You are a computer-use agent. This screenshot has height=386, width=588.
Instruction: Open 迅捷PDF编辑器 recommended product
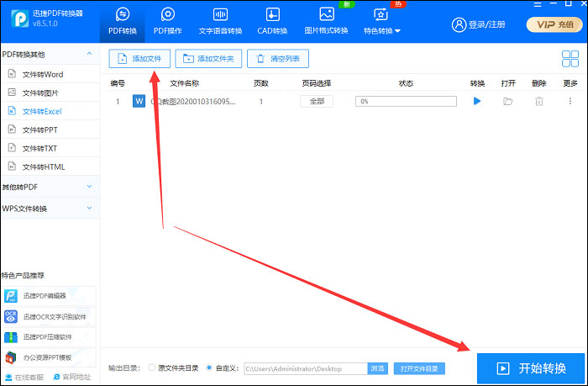[49, 296]
